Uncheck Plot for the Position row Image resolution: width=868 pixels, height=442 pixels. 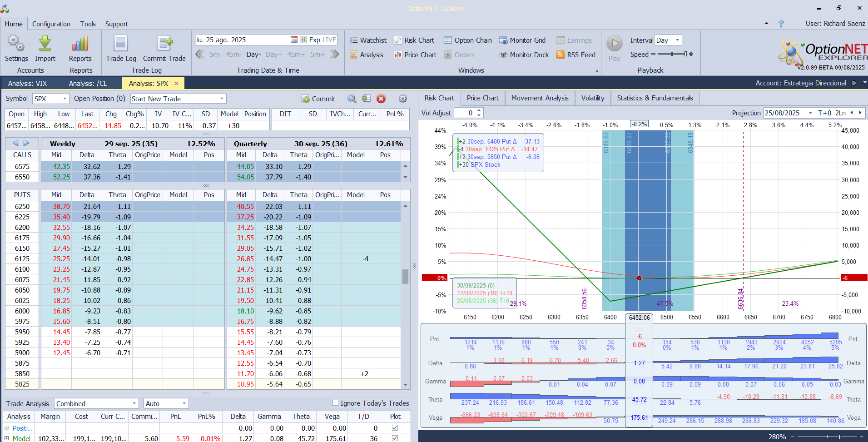tap(395, 428)
